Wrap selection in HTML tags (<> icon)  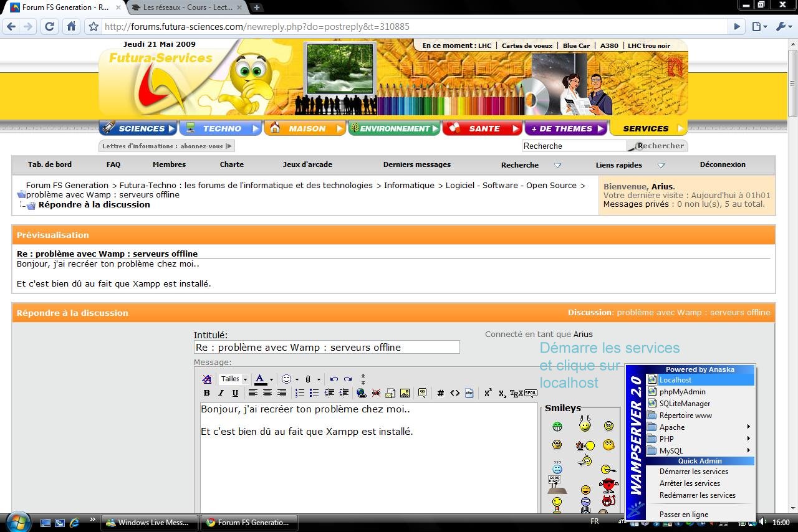click(454, 393)
